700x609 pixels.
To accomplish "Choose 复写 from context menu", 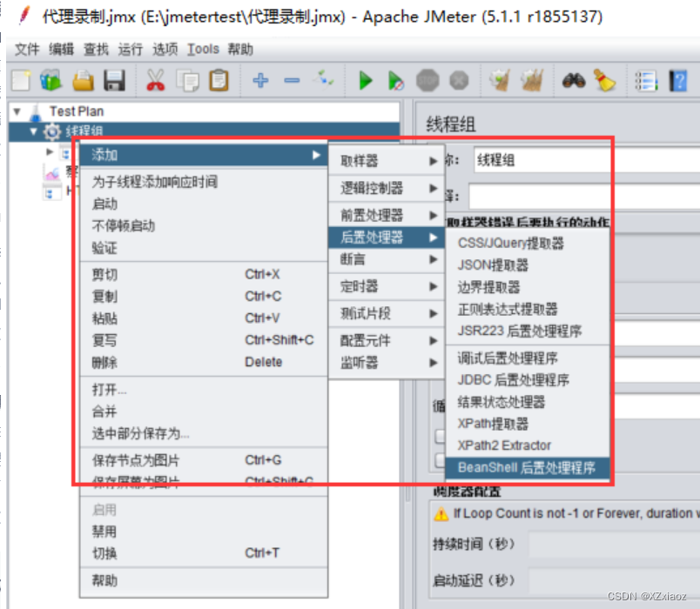I will 204,340.
